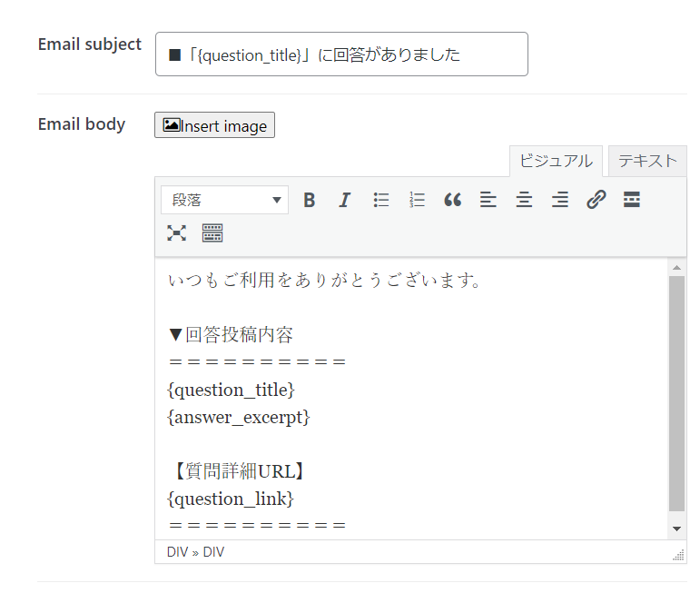Insert a bulleted list
700x593 pixels.
[381, 200]
